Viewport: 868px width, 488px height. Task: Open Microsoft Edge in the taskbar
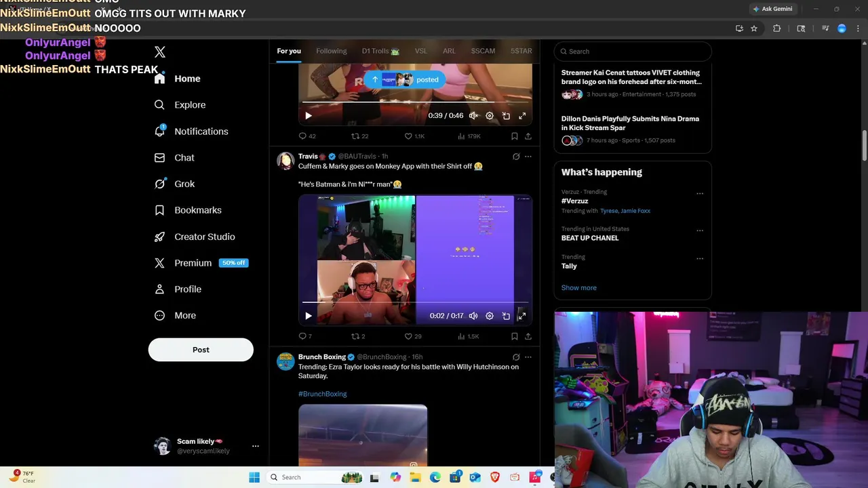(435, 477)
